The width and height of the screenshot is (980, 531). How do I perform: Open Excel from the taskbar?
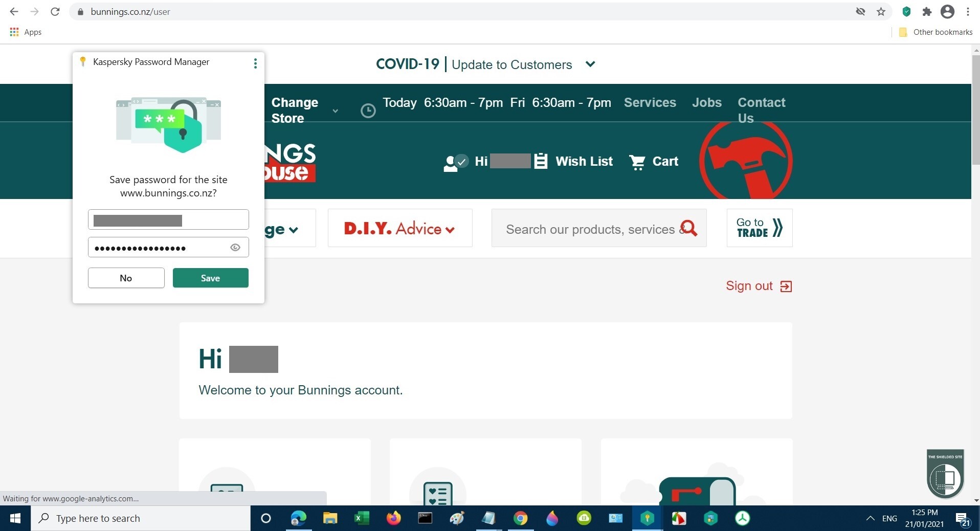pyautogui.click(x=362, y=518)
